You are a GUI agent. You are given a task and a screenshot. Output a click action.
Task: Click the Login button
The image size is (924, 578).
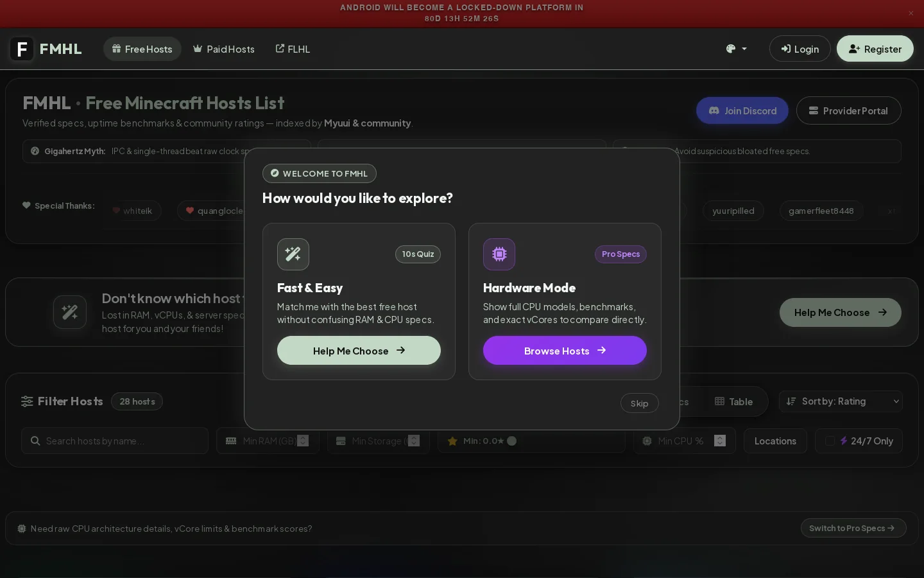[x=800, y=49]
